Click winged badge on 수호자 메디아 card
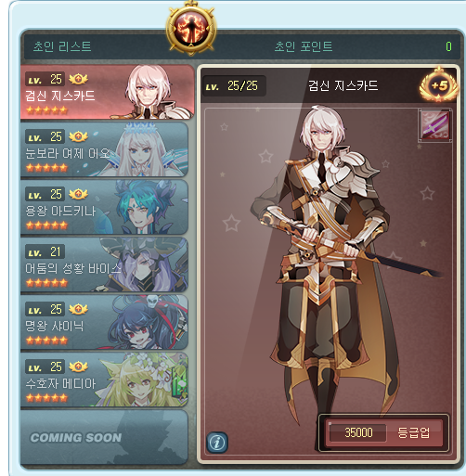Viewport: 466px width, 476px height. pos(78,367)
